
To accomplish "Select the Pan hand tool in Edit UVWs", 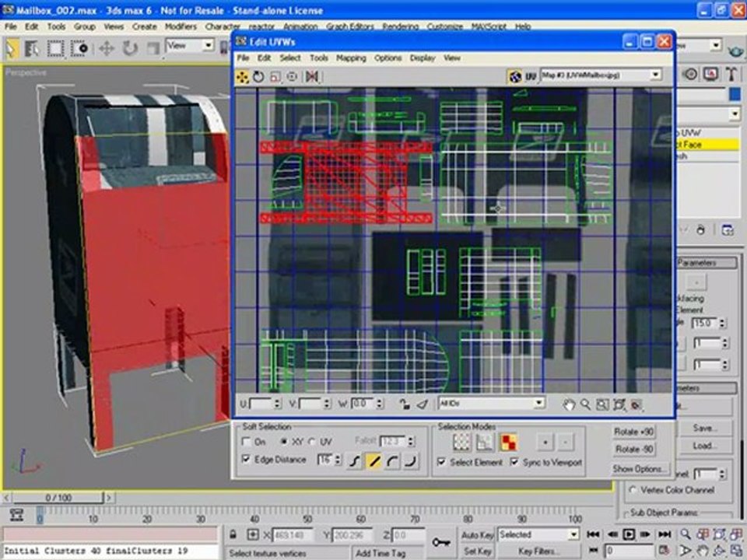I will point(568,404).
